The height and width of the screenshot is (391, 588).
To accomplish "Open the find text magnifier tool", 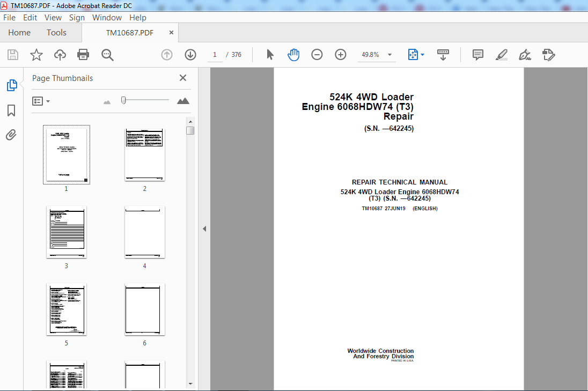I will [x=107, y=55].
